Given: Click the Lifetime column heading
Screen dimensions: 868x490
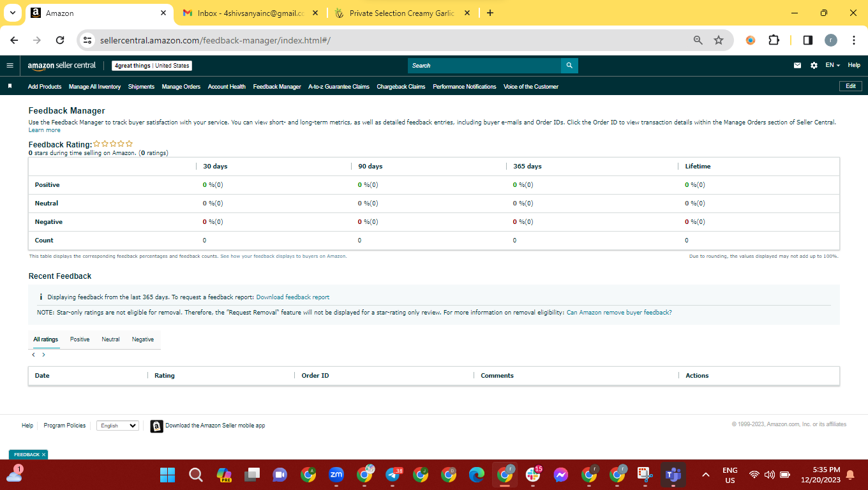Looking at the screenshot, I should click(698, 167).
